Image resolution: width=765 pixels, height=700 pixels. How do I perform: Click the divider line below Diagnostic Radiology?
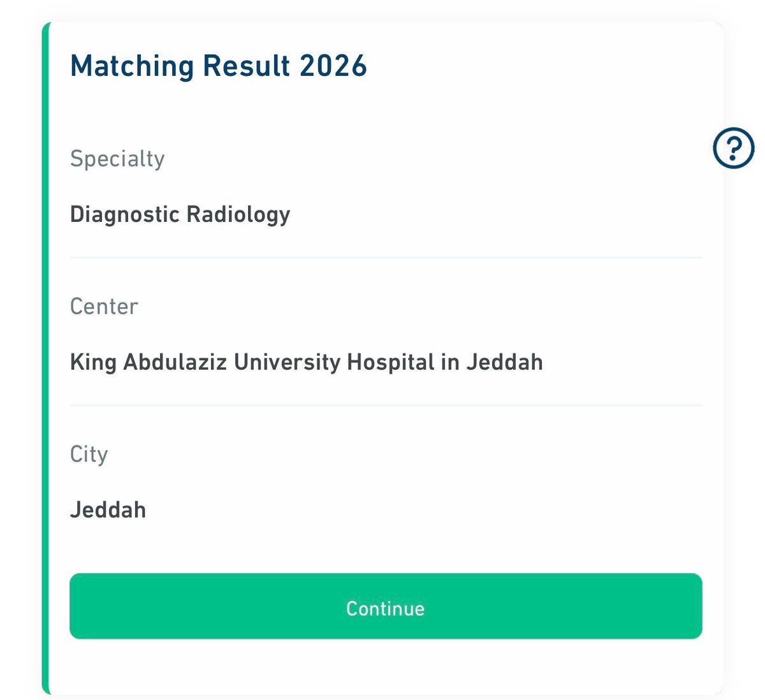click(x=386, y=258)
